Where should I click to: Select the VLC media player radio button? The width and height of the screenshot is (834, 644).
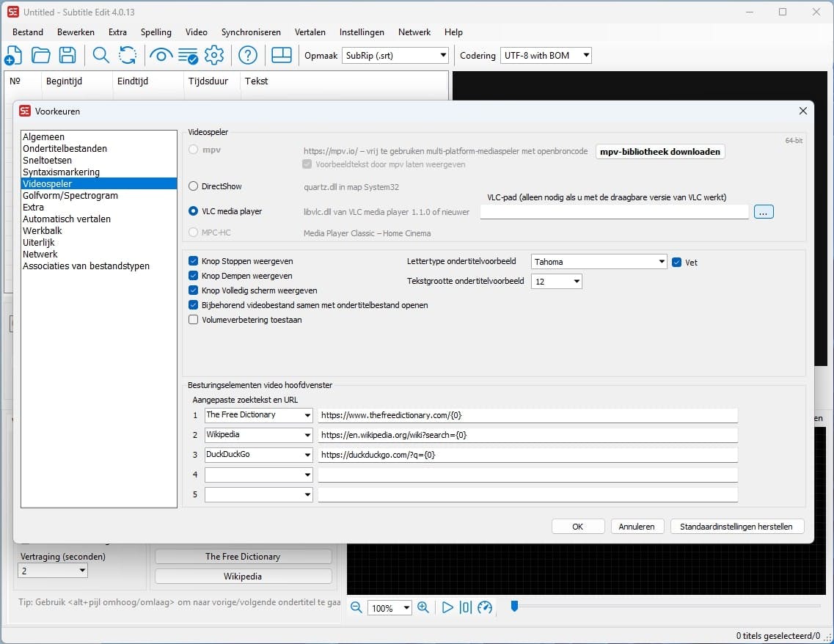tap(193, 211)
